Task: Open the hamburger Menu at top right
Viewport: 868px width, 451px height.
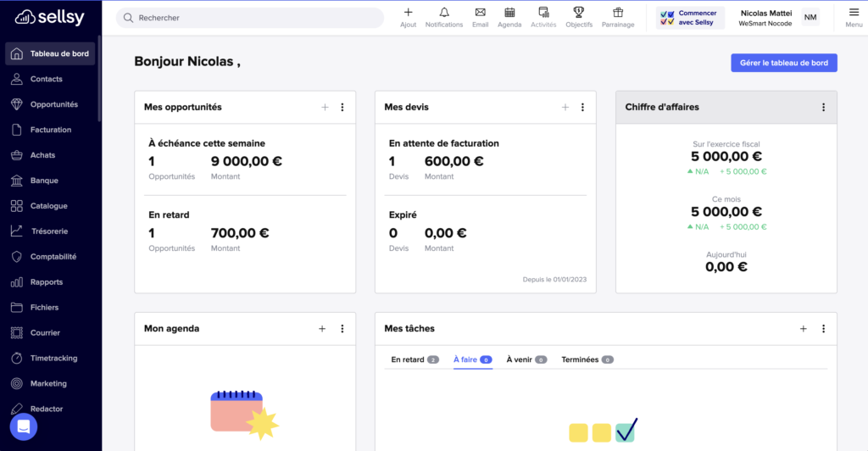Action: click(854, 17)
